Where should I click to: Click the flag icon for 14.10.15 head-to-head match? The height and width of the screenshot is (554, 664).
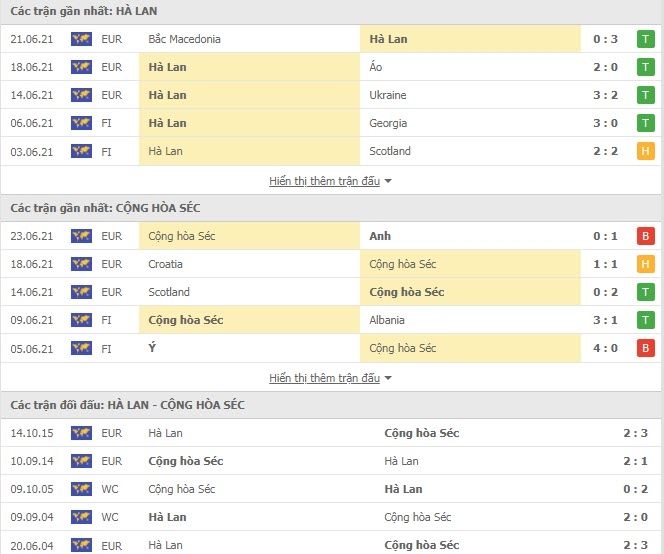click(81, 433)
